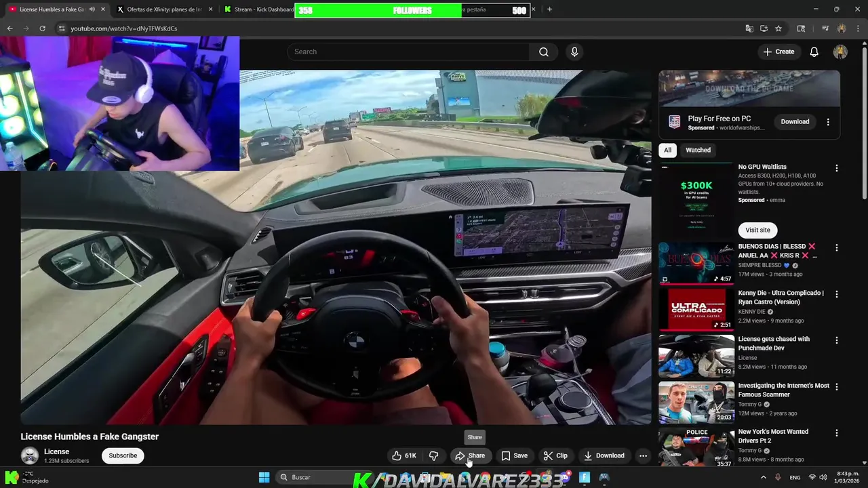
Task: Open options for BUENOS DIAS BLESSD video
Action: 837,248
